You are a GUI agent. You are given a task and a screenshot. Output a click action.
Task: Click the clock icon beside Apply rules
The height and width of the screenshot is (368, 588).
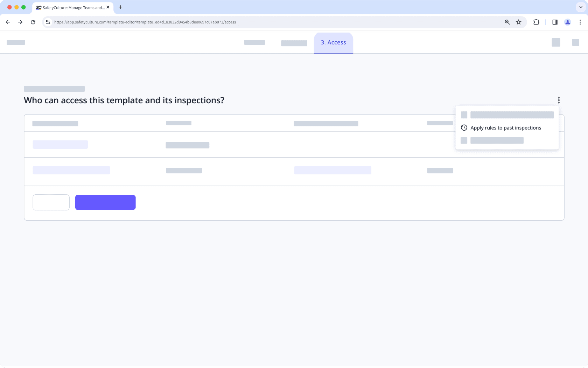[464, 127]
